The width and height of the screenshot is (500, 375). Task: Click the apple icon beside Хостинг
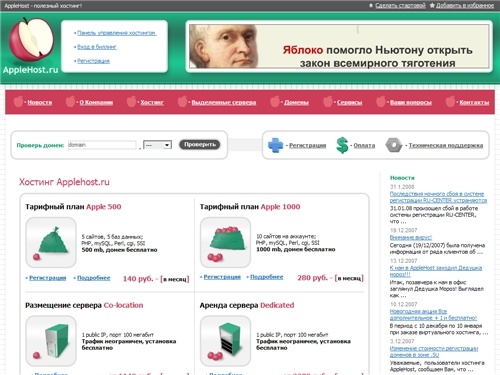131,101
